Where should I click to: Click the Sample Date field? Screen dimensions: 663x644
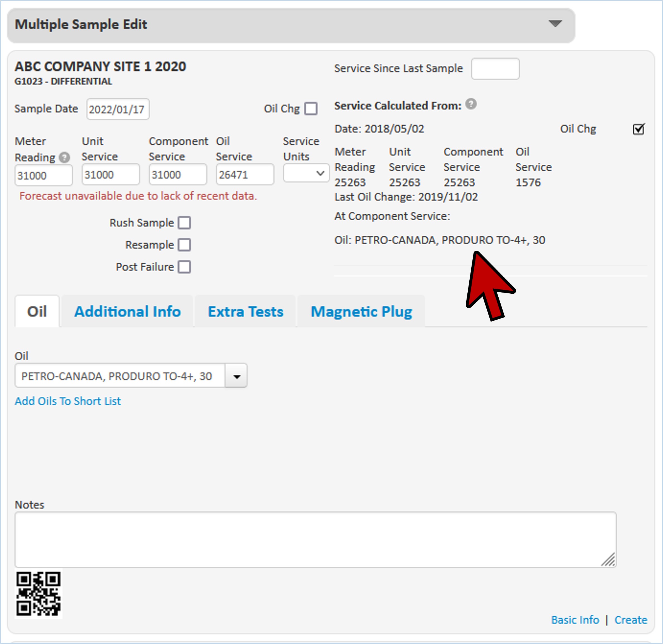[118, 109]
